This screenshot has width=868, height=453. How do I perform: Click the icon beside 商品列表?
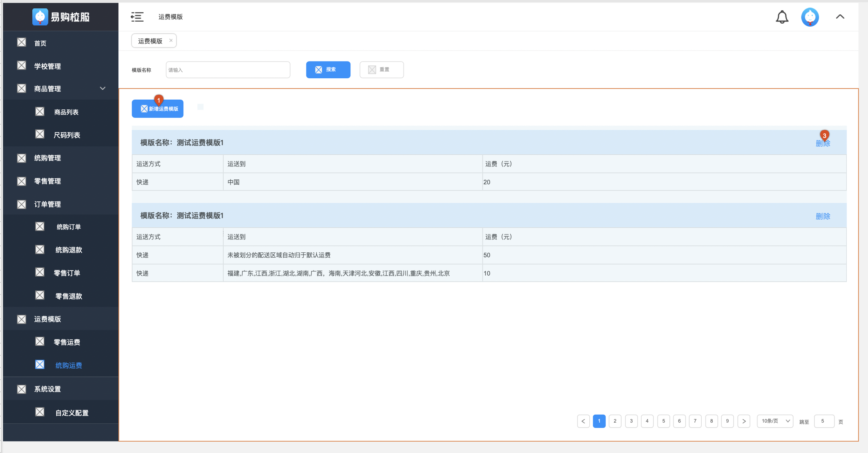(x=40, y=112)
